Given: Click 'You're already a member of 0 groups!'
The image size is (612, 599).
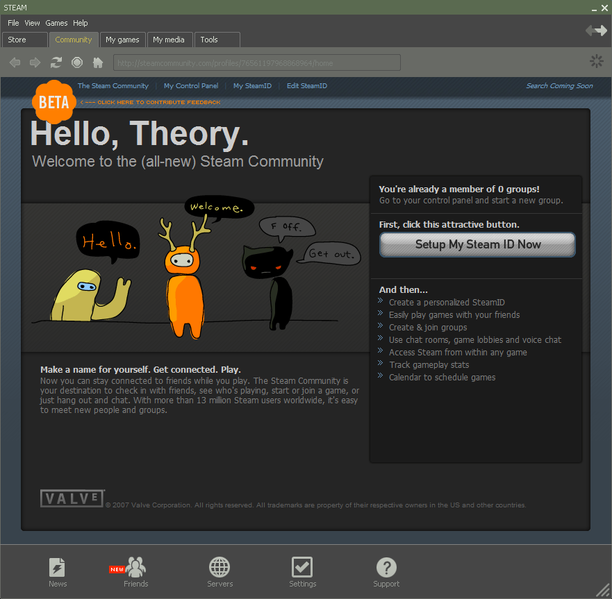Looking at the screenshot, I should [459, 189].
